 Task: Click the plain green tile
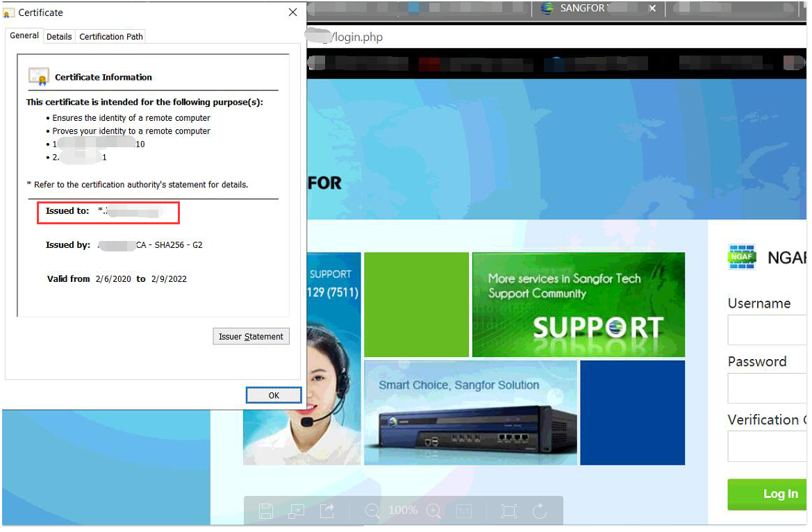click(416, 305)
